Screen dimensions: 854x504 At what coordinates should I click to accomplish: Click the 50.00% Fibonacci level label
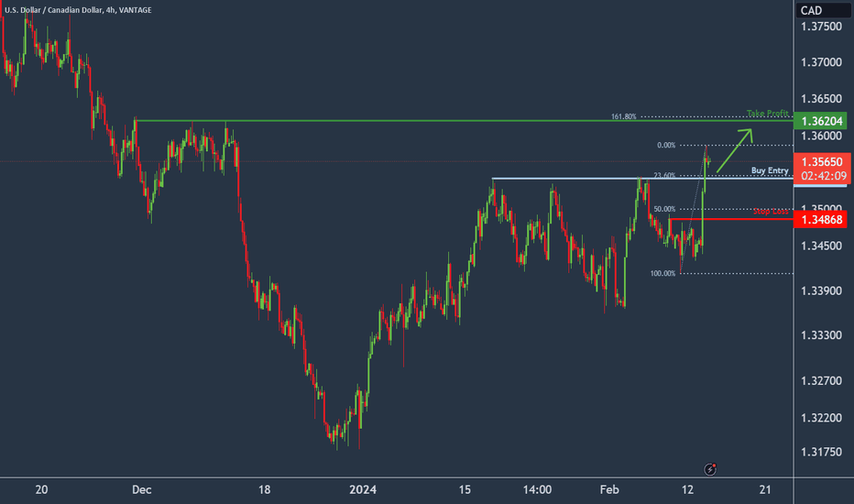pyautogui.click(x=664, y=209)
